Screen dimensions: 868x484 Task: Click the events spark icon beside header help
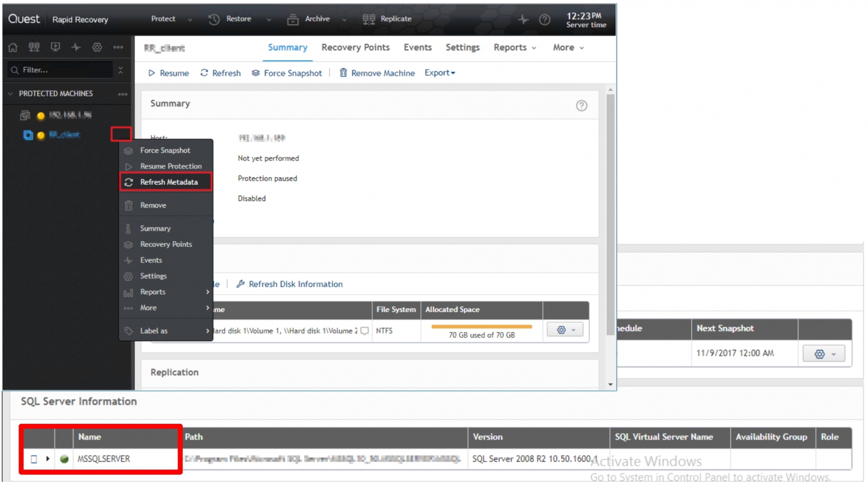point(523,20)
